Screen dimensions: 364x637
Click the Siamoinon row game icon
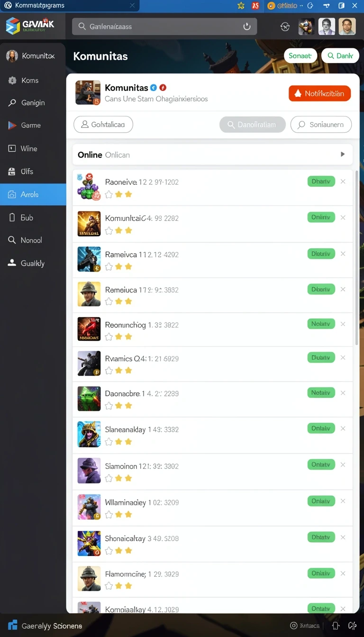pyautogui.click(x=89, y=471)
